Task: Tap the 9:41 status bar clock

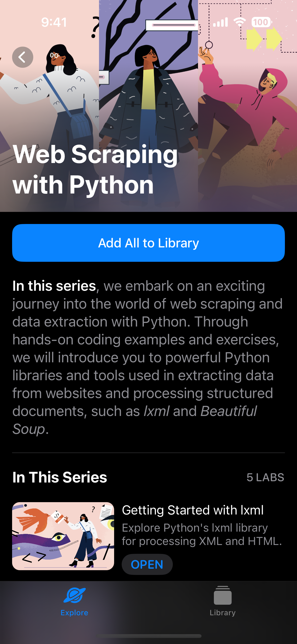Action: tap(54, 22)
